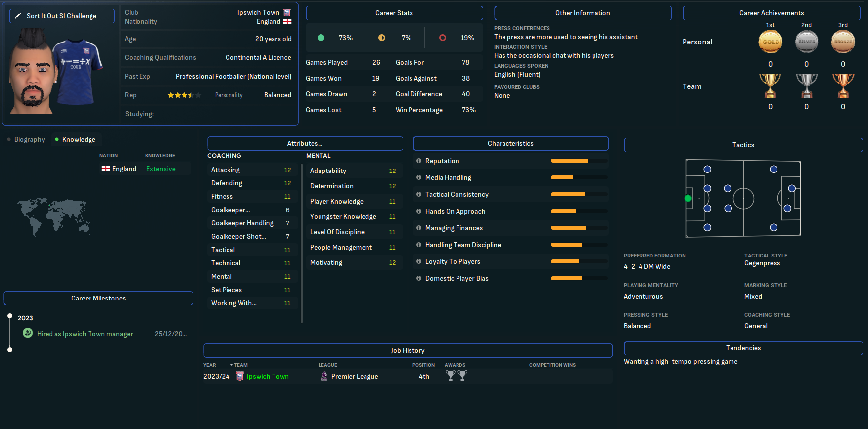The width and height of the screenshot is (868, 429).
Task: Click the Ipswich Town badge in Job History
Action: coord(240,376)
